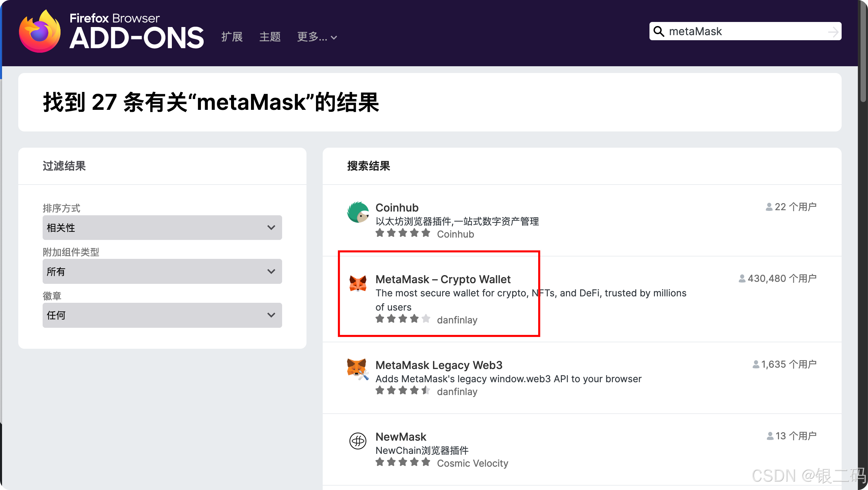Go to the 扩展 extensions section
The image size is (868, 490).
click(x=232, y=37)
